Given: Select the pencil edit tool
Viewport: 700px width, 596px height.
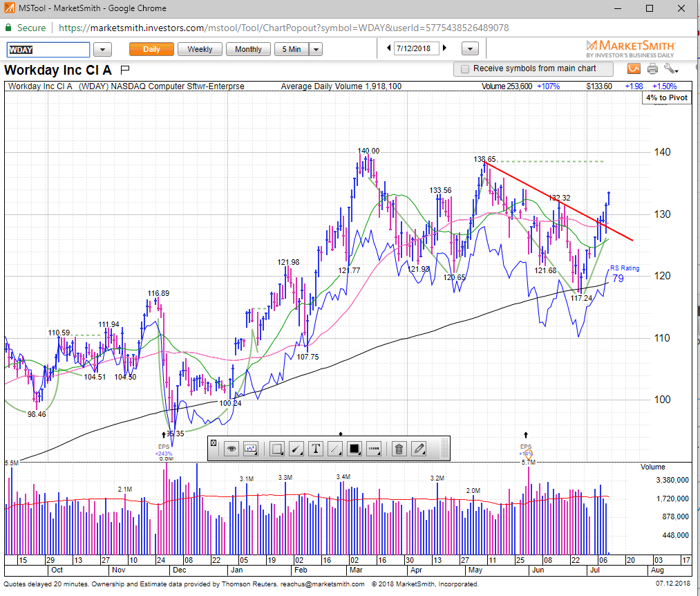Looking at the screenshot, I should [419, 449].
